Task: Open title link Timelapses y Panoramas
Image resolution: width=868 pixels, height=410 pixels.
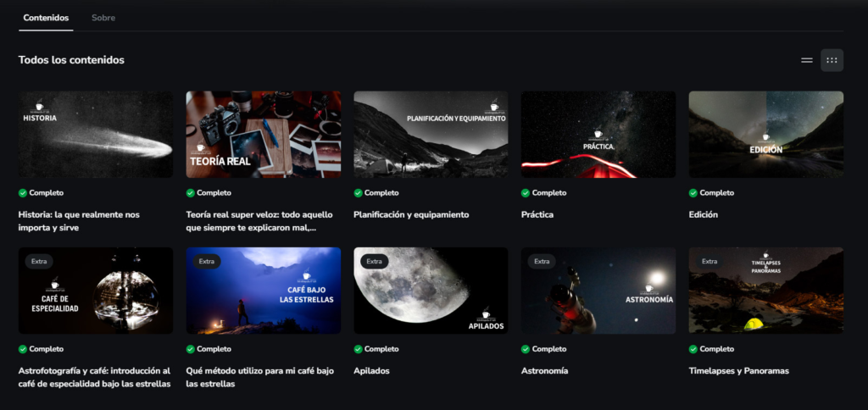Action: point(738,371)
